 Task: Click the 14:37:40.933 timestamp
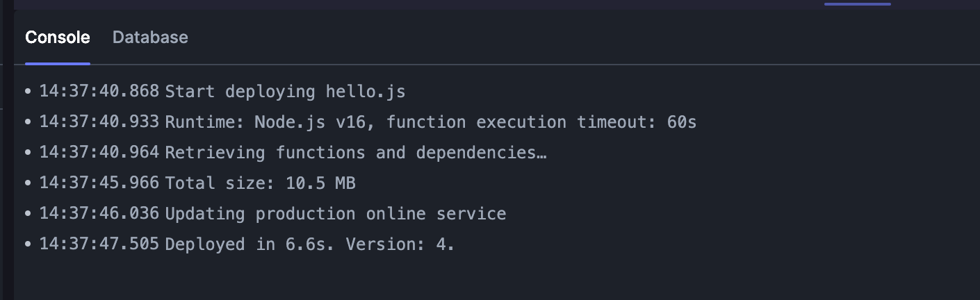[99, 122]
